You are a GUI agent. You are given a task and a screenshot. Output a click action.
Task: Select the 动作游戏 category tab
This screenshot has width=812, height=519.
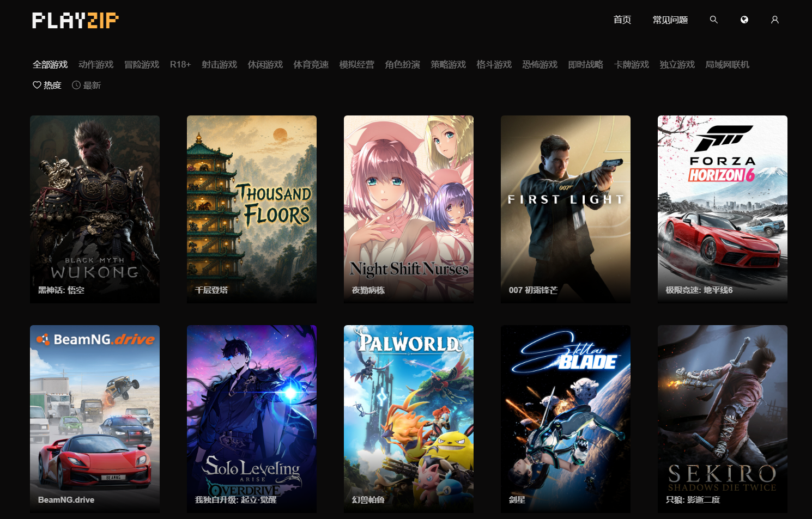click(96, 64)
